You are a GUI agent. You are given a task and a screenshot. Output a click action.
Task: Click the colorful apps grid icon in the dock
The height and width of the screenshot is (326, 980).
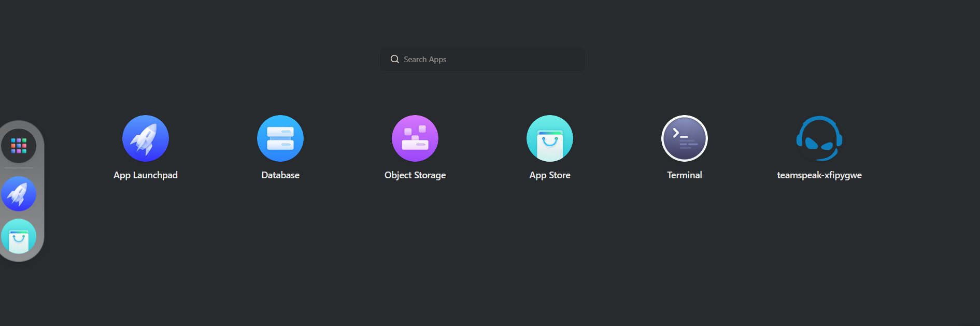pos(19,146)
